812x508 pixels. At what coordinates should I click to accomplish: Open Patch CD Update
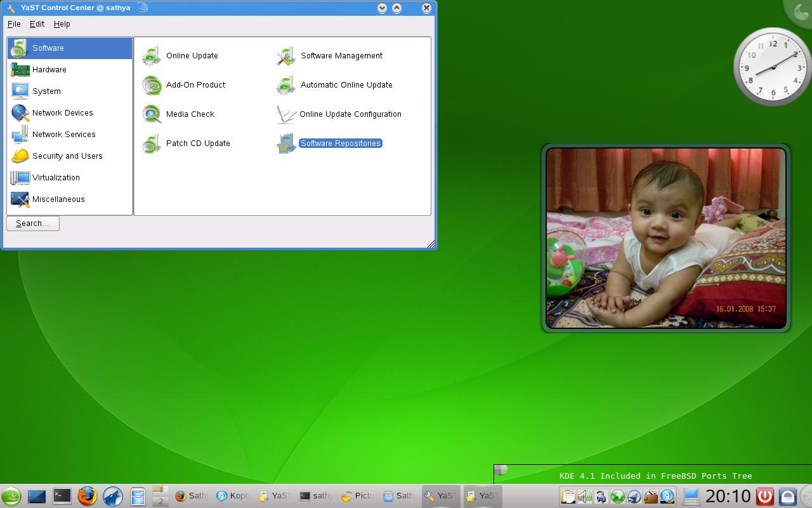click(186, 144)
